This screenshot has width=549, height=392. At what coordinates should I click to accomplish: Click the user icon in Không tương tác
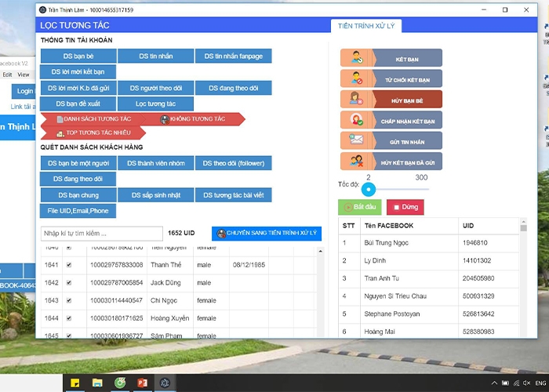tap(165, 119)
